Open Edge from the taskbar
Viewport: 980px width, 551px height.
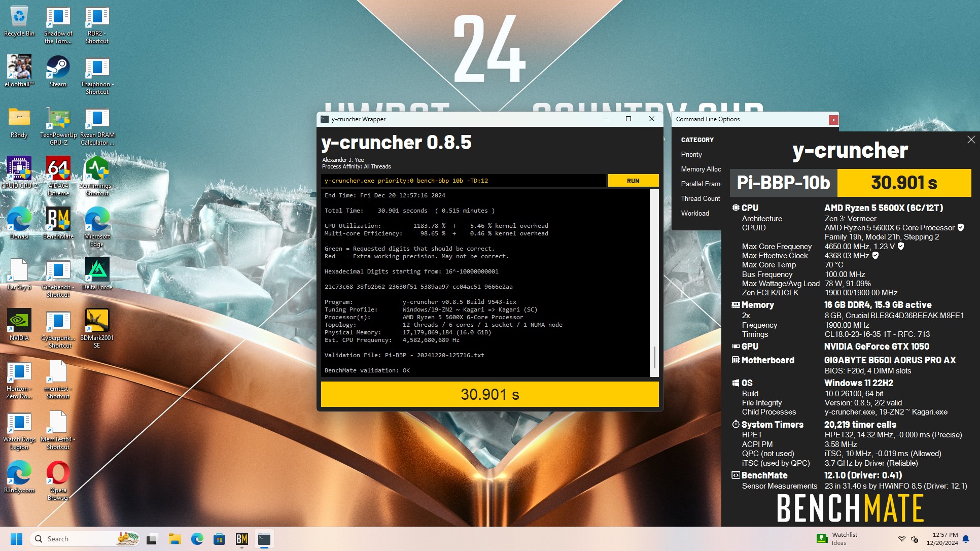click(197, 539)
